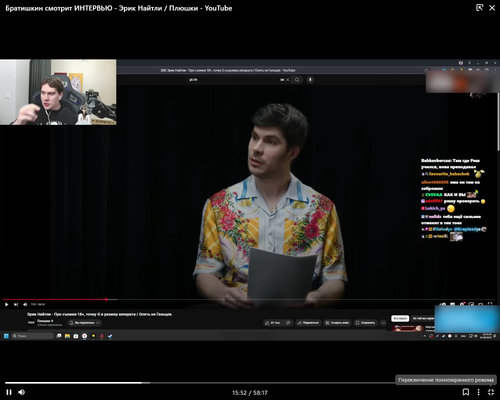Like the inner YouTube video
500x400 pixels.
pyautogui.click(x=273, y=323)
